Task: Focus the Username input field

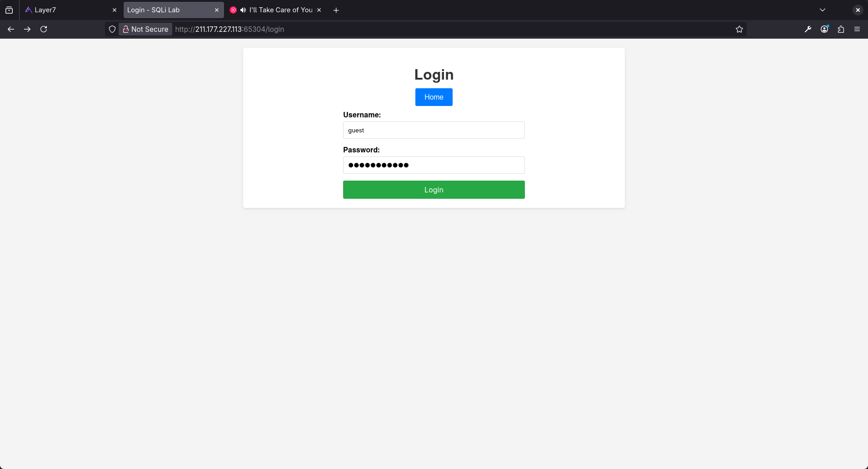Action: (434, 130)
